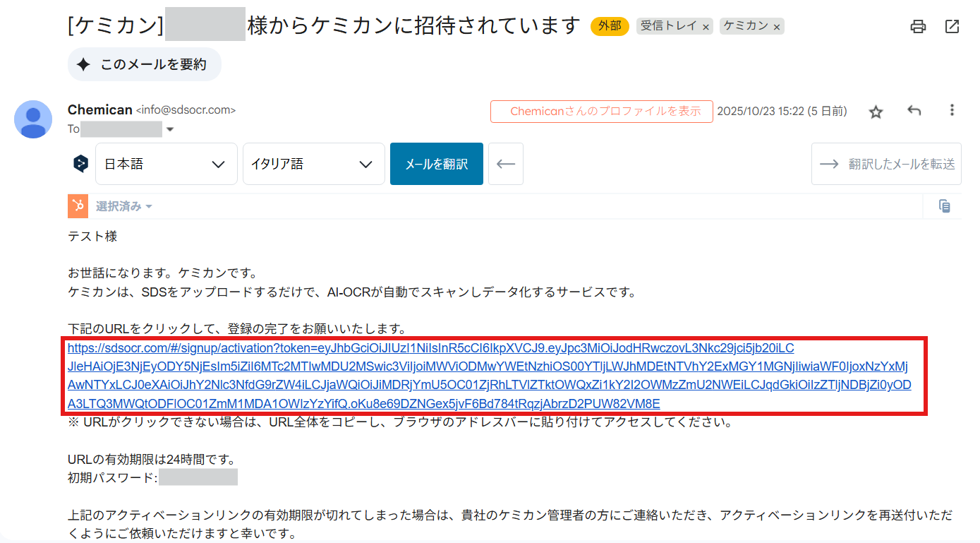This screenshot has width=980, height=543.
Task: Reply to Chemican with arrow icon
Action: click(x=914, y=111)
